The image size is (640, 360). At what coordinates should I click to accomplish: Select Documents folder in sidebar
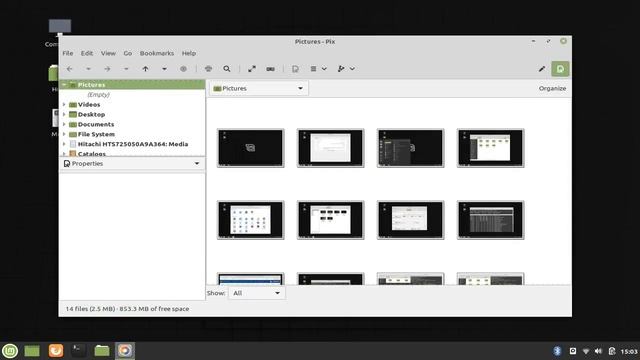click(x=96, y=124)
